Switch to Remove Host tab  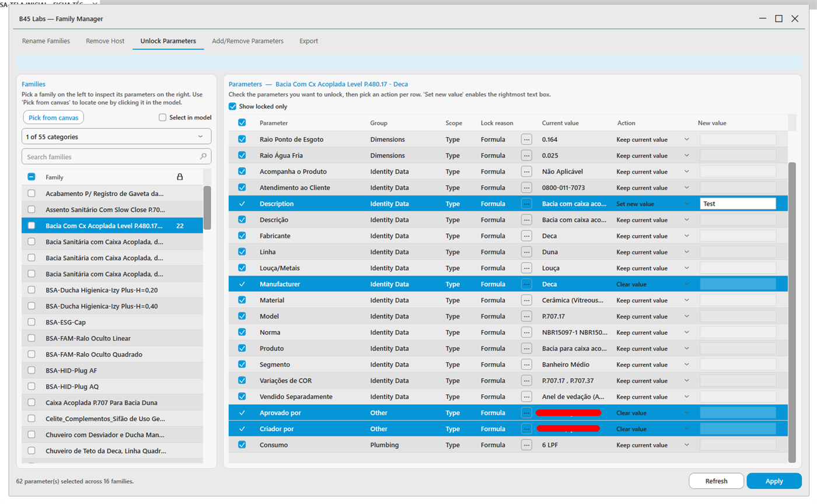105,41
